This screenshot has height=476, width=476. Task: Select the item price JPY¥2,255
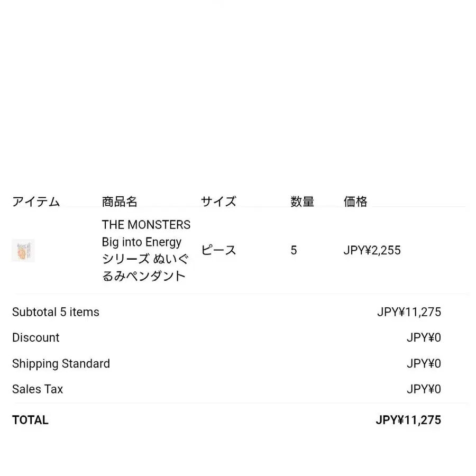pyautogui.click(x=372, y=250)
